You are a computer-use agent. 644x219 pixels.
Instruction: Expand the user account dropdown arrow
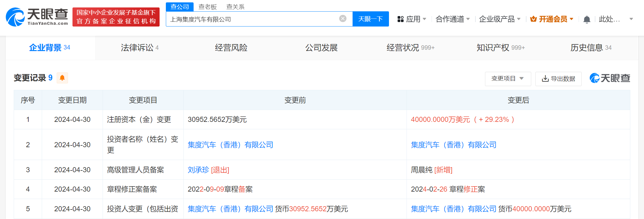tap(631, 19)
